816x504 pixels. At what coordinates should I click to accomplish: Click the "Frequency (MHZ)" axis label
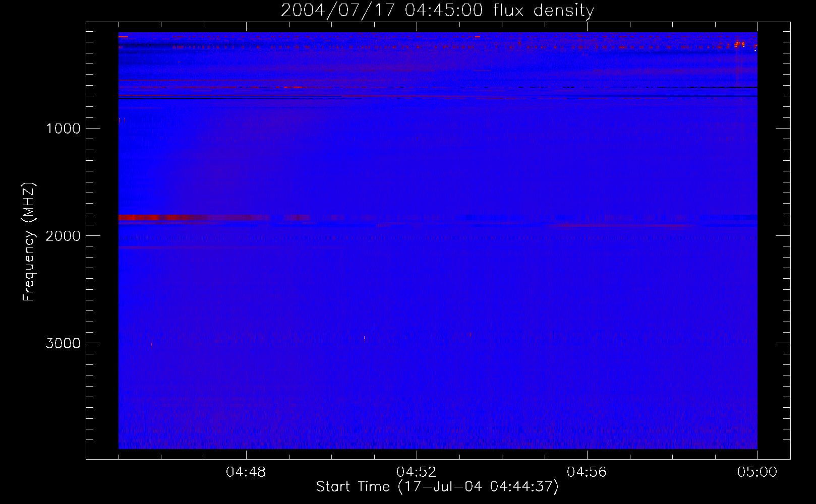pos(29,242)
